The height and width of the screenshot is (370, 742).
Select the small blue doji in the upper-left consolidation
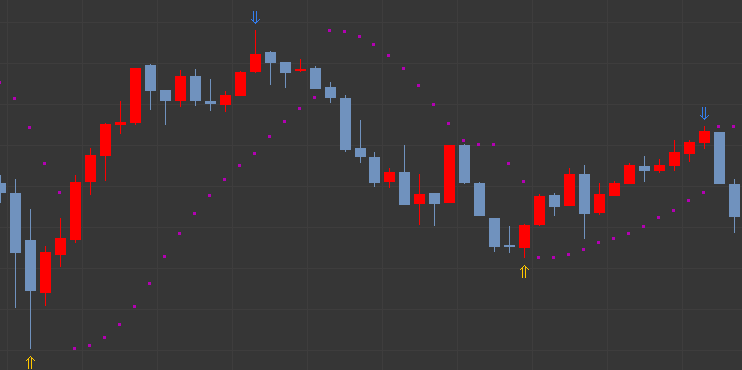[211, 102]
